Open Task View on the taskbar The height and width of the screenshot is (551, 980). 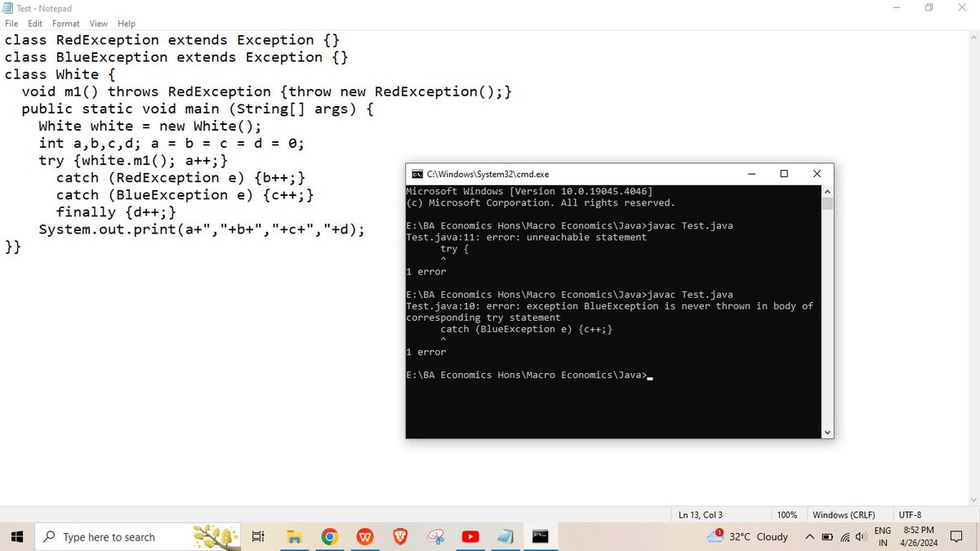coord(257,536)
